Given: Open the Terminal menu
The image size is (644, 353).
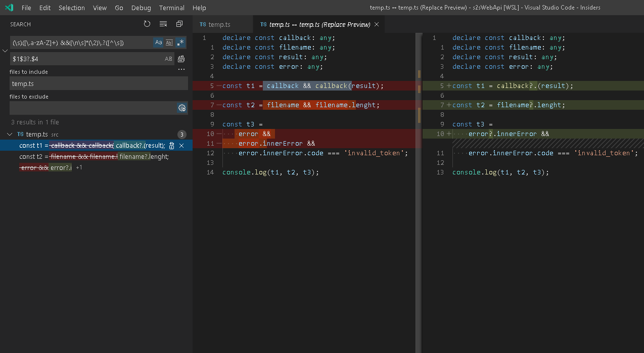Looking at the screenshot, I should coord(171,8).
